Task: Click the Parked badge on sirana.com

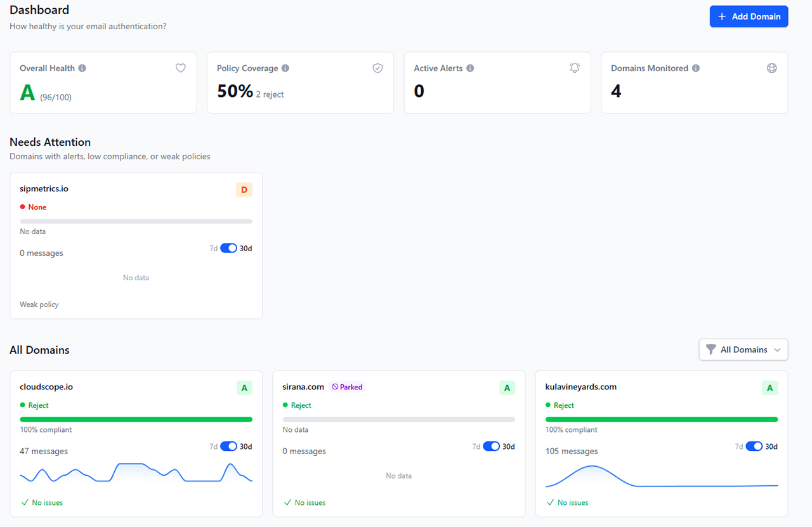Action: pyautogui.click(x=348, y=387)
